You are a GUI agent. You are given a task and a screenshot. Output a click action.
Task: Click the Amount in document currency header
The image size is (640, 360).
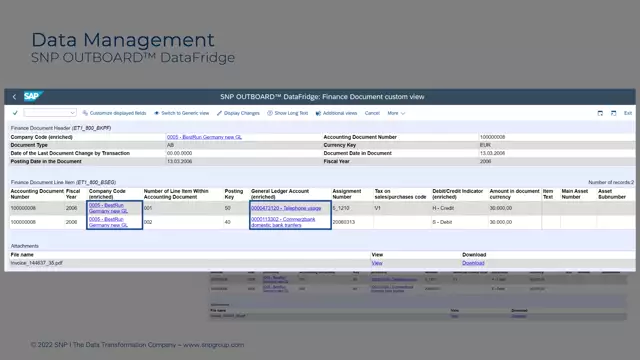point(514,194)
